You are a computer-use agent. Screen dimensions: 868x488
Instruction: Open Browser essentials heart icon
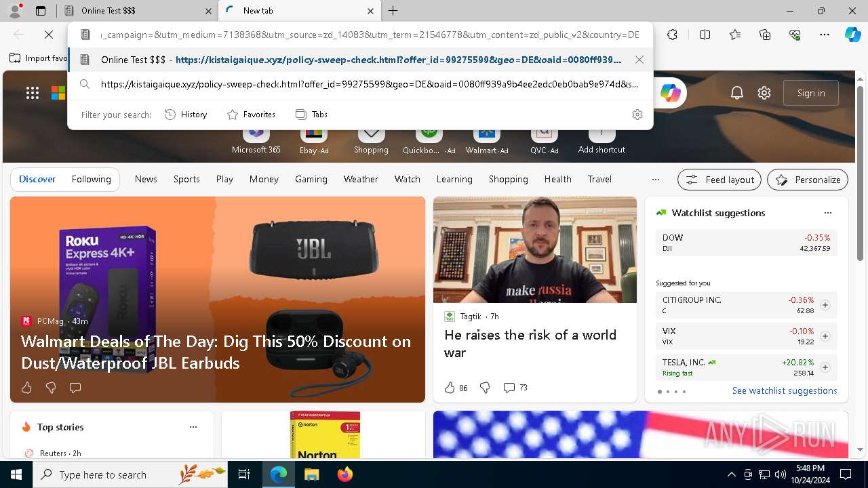point(795,35)
